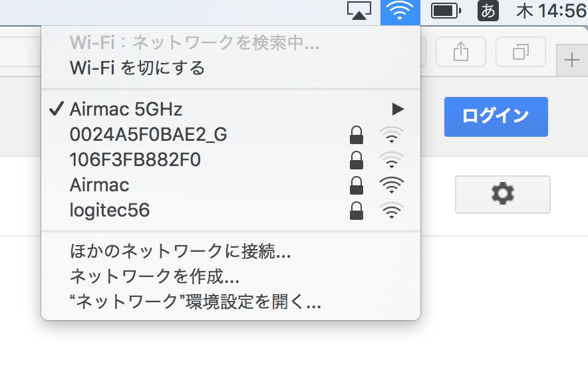Open the Japanese input source menu
The image size is (588, 368).
click(x=488, y=11)
